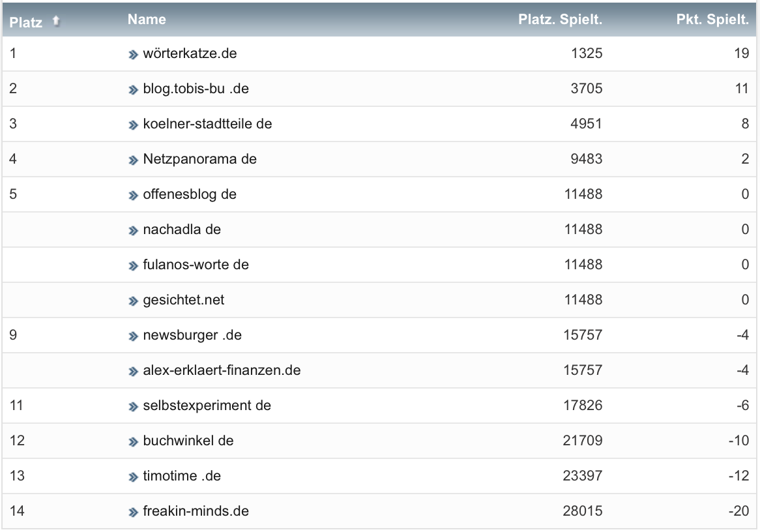
Task: Open the Netzpanorama de link
Action: pos(199,159)
